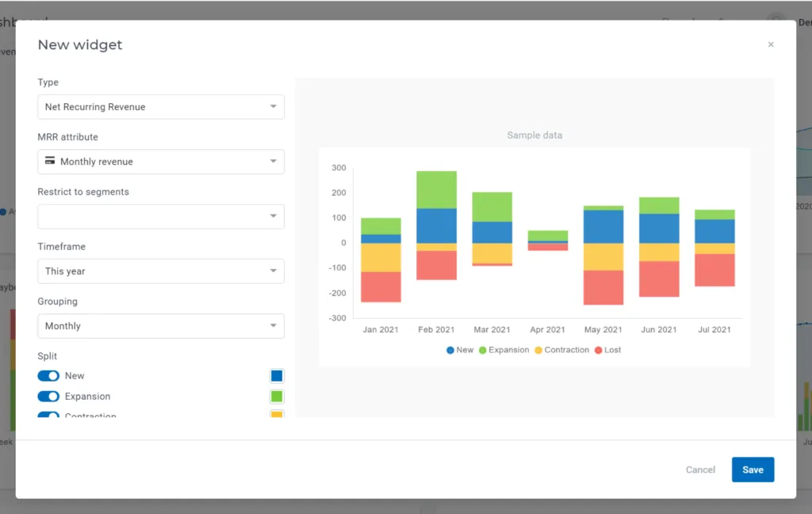812x514 pixels.
Task: Click the May 2021 red Lost bar segment
Action: coord(603,287)
